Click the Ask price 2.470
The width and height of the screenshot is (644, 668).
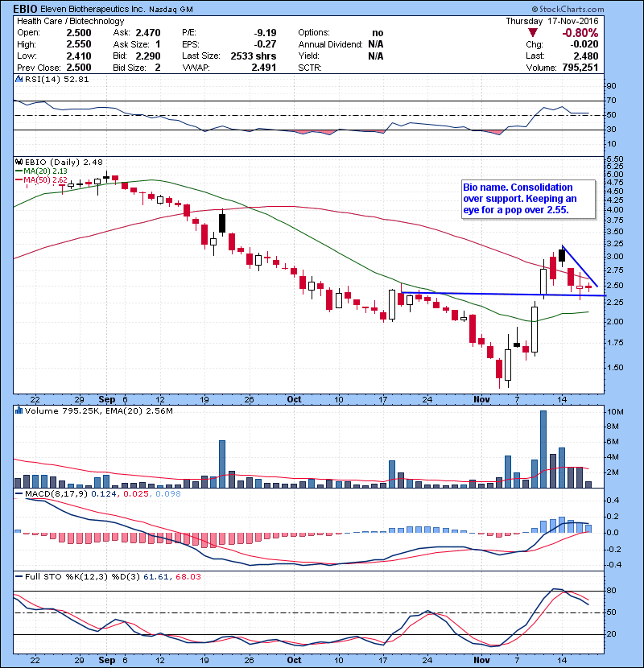tap(148, 33)
